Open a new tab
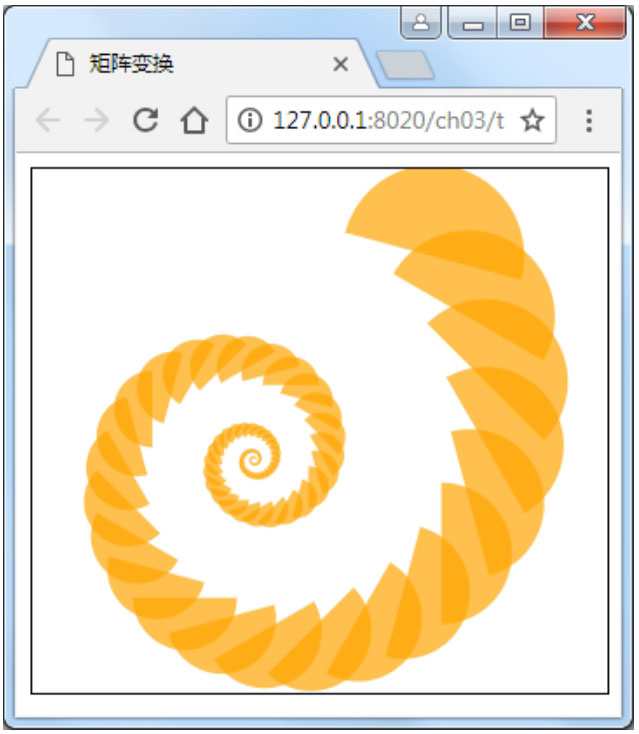The width and height of the screenshot is (639, 734). 405,65
